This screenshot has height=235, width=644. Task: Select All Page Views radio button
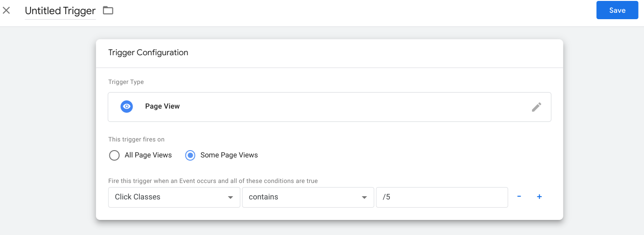click(114, 155)
